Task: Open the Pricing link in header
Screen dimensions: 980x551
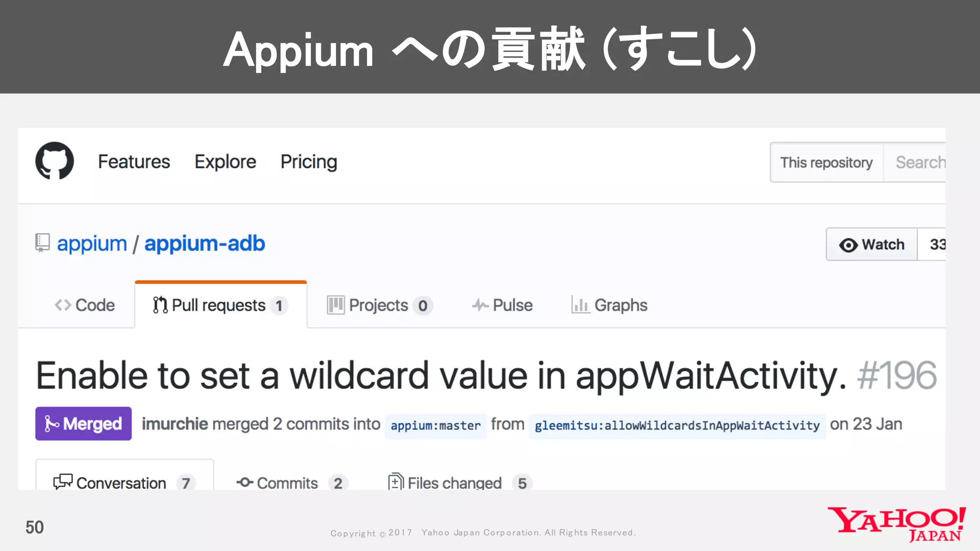Action: [309, 162]
